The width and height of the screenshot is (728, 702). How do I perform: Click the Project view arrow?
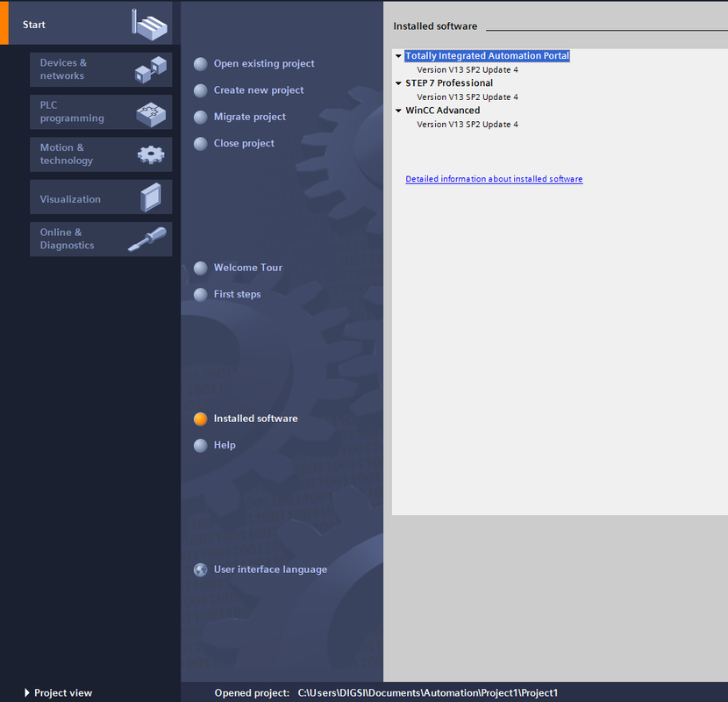[27, 692]
